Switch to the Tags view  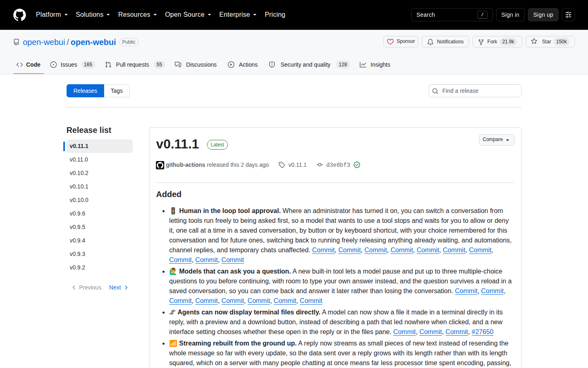click(x=117, y=91)
